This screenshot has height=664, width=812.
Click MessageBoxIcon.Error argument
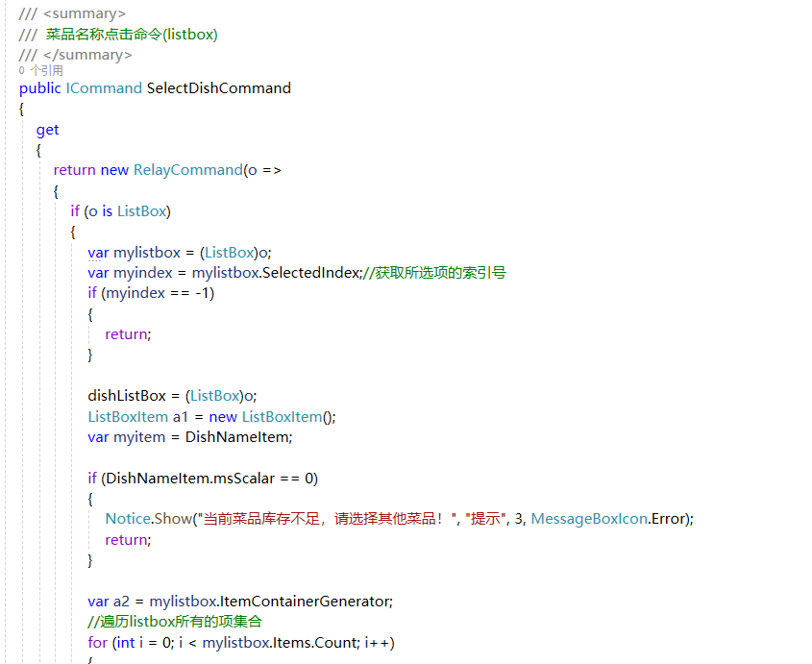click(x=609, y=519)
